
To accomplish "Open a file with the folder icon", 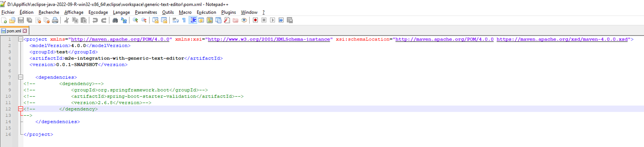I will coord(12,20).
